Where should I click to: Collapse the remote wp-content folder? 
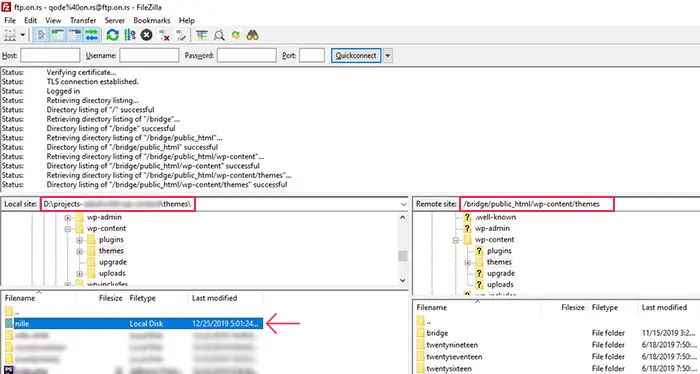(456, 240)
